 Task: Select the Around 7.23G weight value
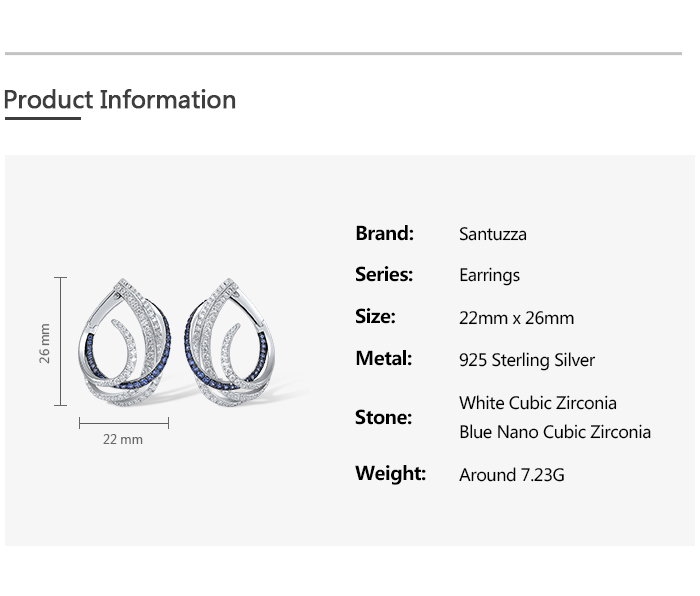(x=512, y=475)
